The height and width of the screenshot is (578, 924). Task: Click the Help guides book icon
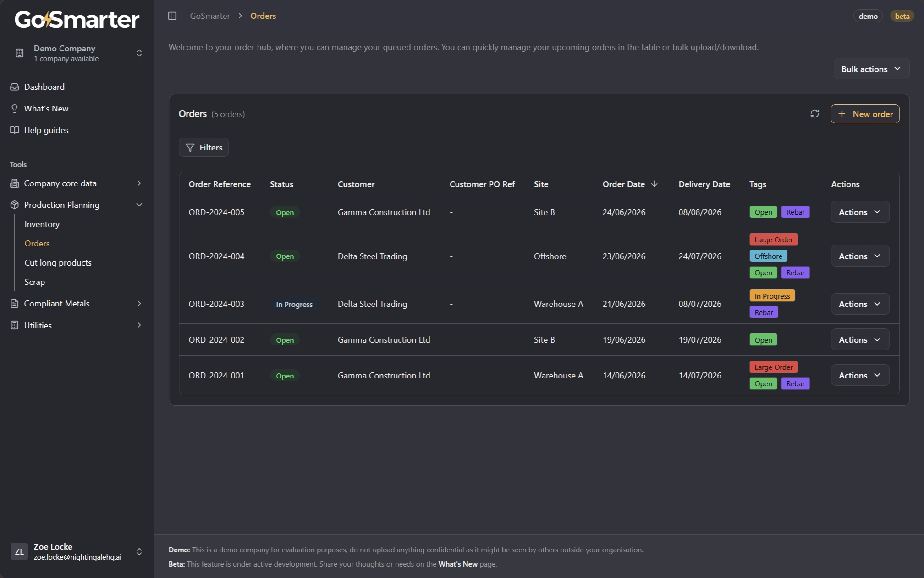coord(15,130)
